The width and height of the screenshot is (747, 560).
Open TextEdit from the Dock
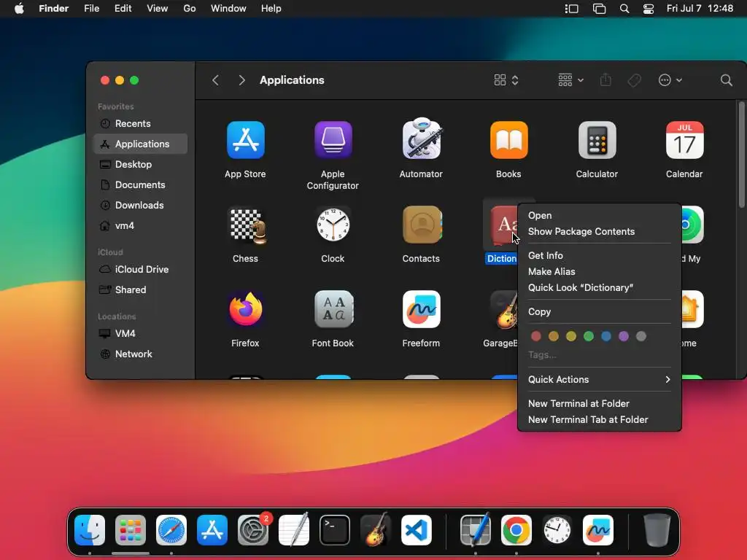[x=294, y=529]
